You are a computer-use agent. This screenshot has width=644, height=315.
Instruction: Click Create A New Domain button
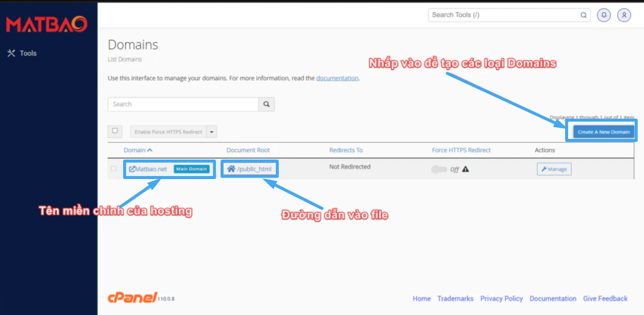click(604, 132)
